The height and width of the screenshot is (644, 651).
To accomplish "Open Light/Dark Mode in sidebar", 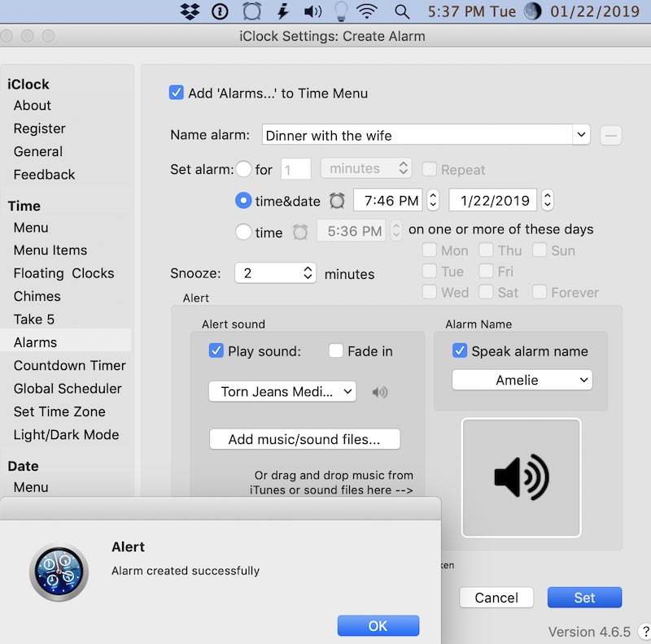I will (x=67, y=434).
